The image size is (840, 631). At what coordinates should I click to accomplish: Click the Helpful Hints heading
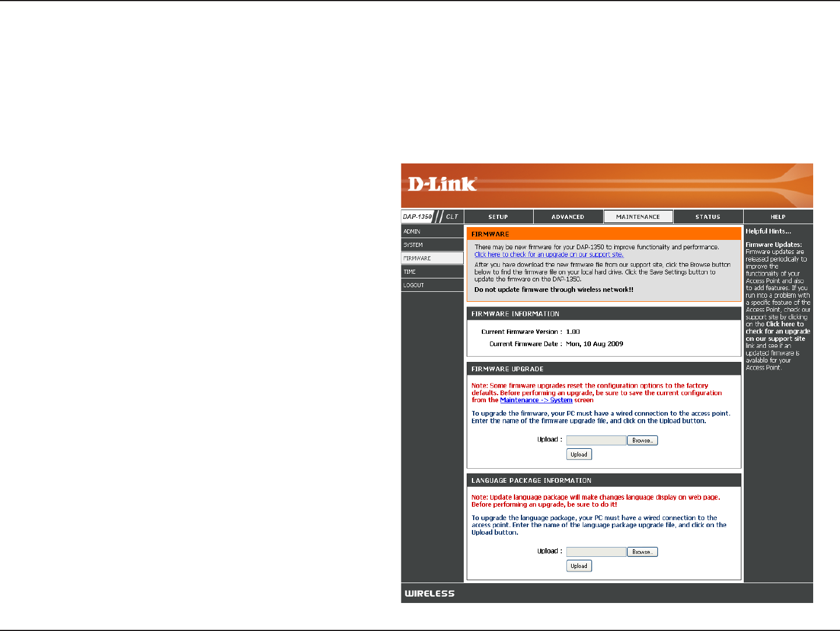(x=768, y=231)
